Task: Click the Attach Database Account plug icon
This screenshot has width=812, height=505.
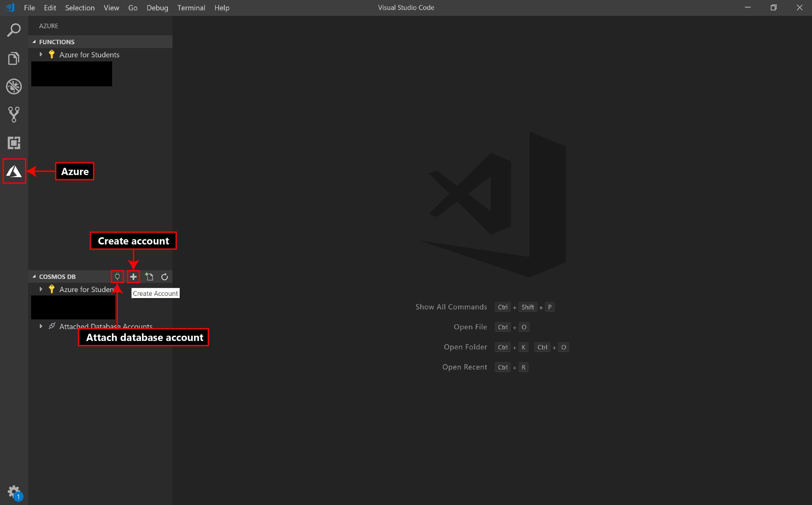Action: (x=117, y=277)
